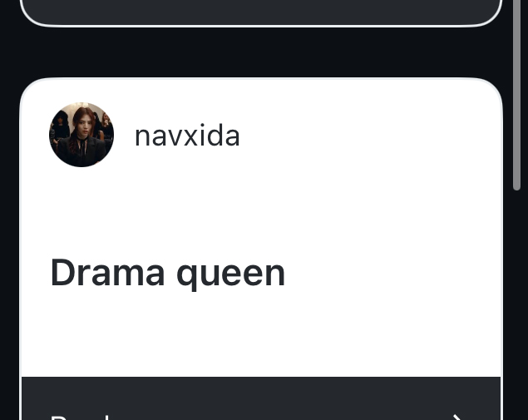
Task: Grab the vertical scrollbar thumb
Action: coord(516,94)
